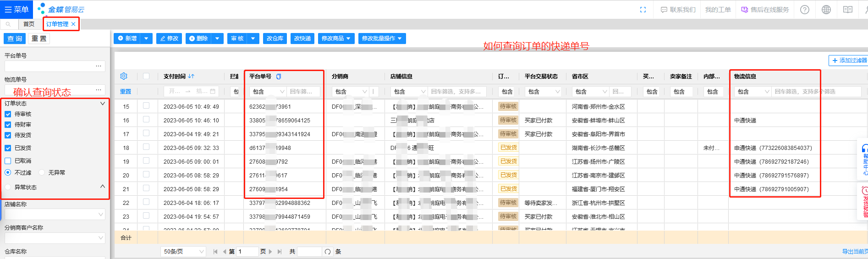868x259 pixels.
Task: Open the 50条/页 page size dropdown
Action: tap(183, 252)
